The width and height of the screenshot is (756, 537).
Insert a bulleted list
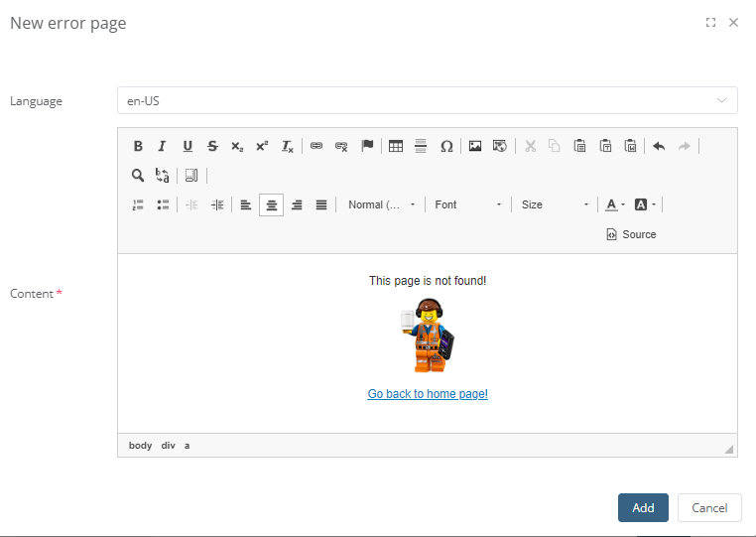tap(163, 205)
